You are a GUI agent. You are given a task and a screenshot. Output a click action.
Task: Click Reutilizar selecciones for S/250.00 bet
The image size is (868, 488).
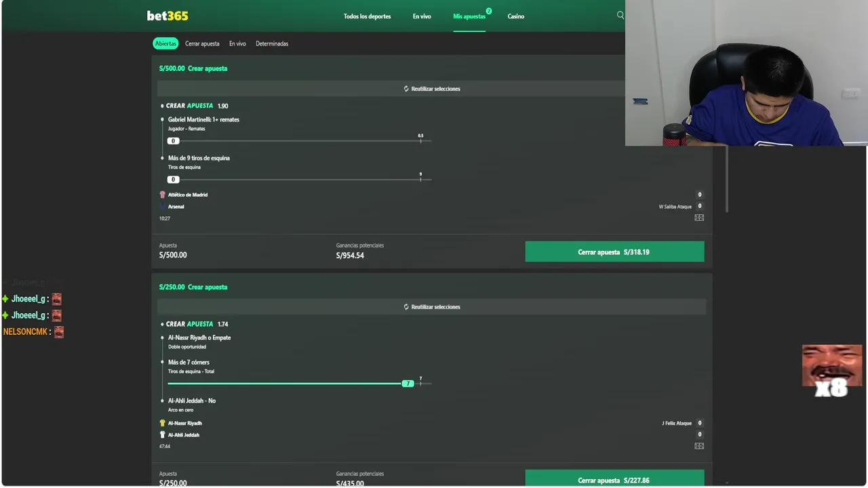(x=432, y=307)
